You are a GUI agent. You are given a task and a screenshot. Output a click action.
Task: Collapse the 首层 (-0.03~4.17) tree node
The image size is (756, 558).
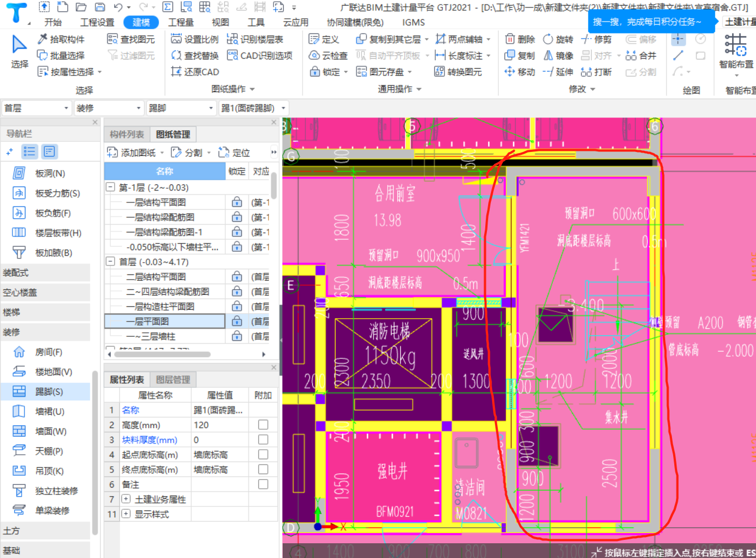(111, 262)
